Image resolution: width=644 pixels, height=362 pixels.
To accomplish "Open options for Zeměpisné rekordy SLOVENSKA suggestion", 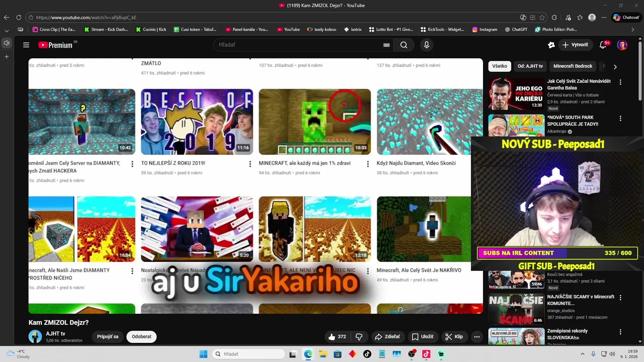I will point(620,332).
